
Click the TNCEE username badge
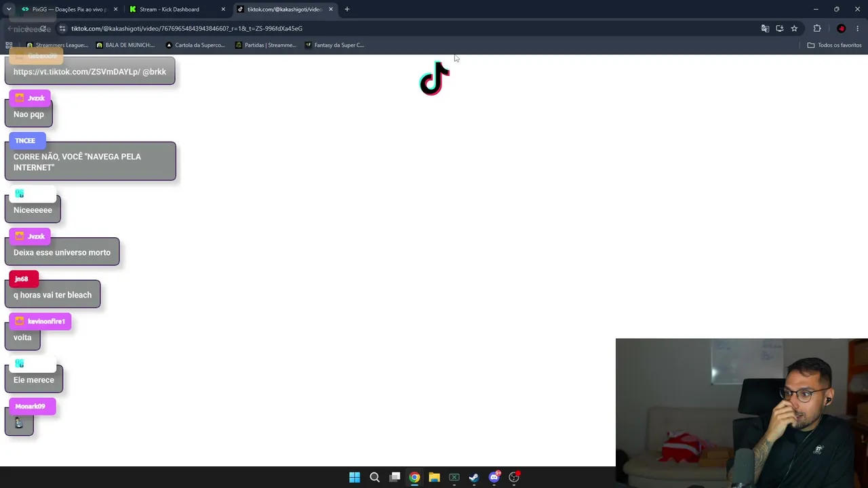click(x=27, y=141)
